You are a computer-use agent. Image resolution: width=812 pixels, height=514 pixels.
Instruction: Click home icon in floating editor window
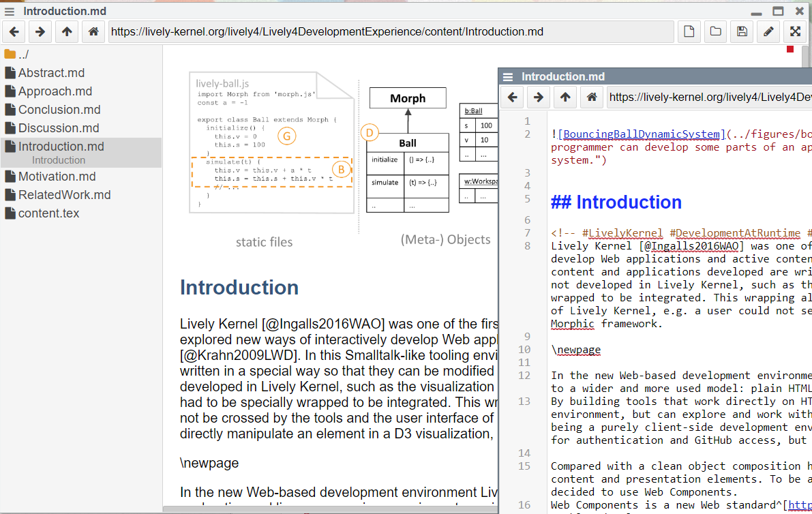pos(592,97)
